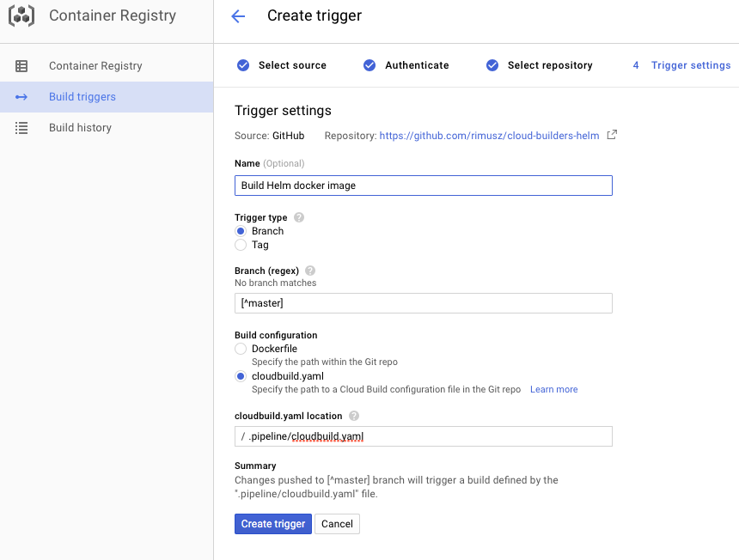Viewport: 739px width, 560px height.
Task: Click the Name (Optional) label
Action: pyautogui.click(x=270, y=163)
